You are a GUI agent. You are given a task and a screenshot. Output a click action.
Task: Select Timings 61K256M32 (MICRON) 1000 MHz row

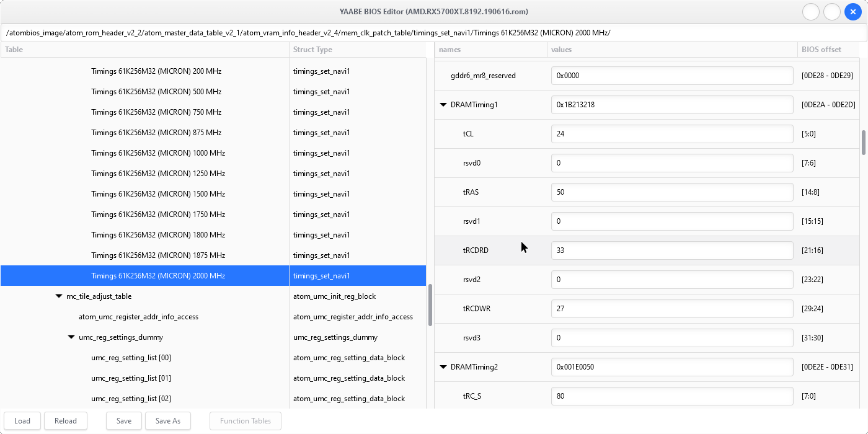click(x=213, y=153)
